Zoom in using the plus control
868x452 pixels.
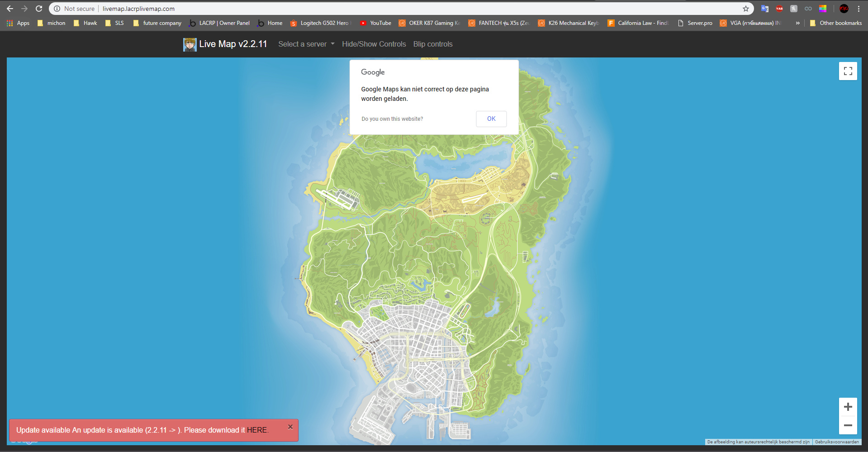pos(848,406)
